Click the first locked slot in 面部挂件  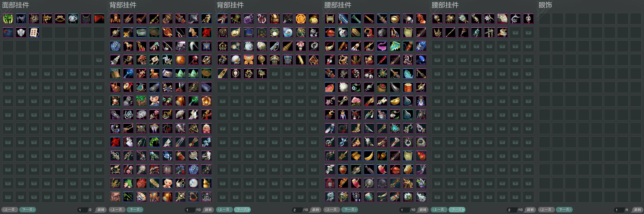click(x=99, y=60)
